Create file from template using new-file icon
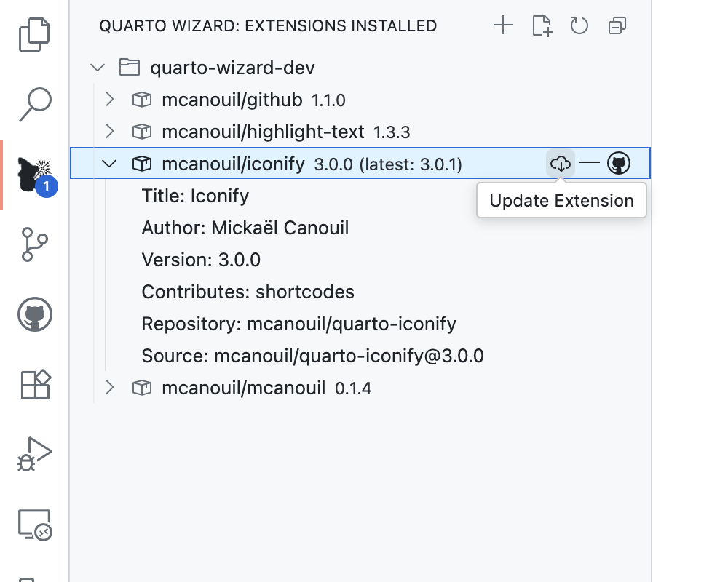This screenshot has width=728, height=582. pyautogui.click(x=542, y=25)
